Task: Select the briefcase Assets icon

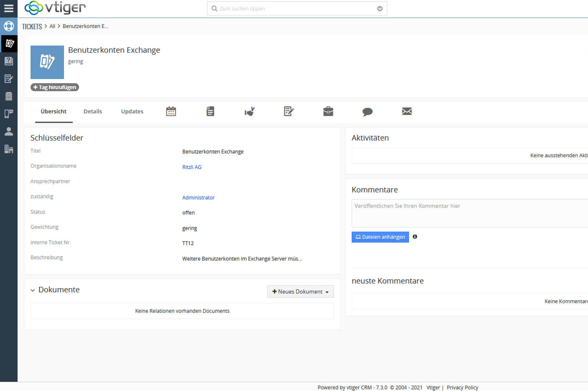Action: pos(328,111)
